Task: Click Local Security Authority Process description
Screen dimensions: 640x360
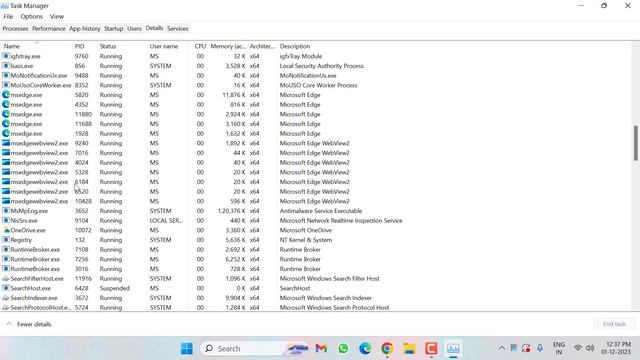Action: click(322, 66)
